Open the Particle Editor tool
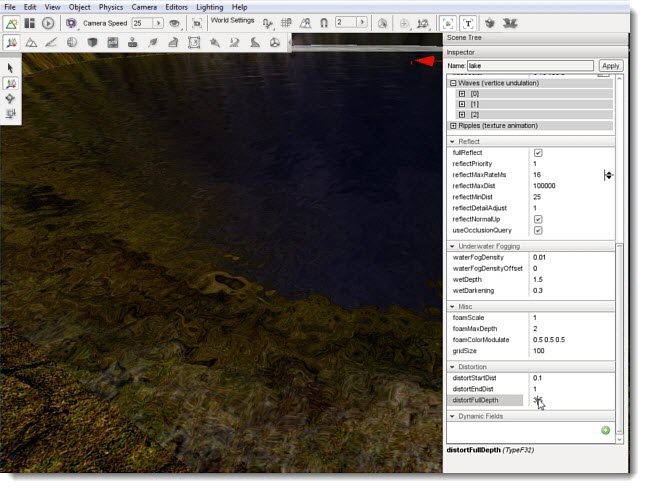Image resolution: width=645 pixels, height=488 pixels. click(214, 42)
